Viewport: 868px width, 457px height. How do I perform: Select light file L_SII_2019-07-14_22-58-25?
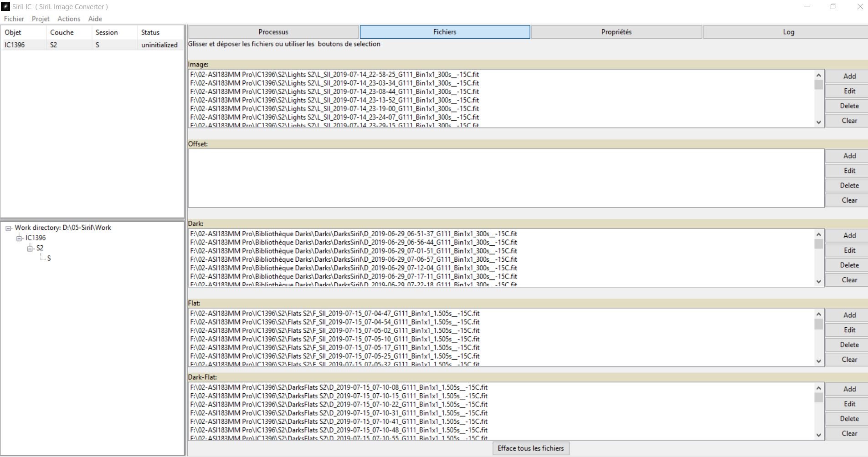coord(334,74)
